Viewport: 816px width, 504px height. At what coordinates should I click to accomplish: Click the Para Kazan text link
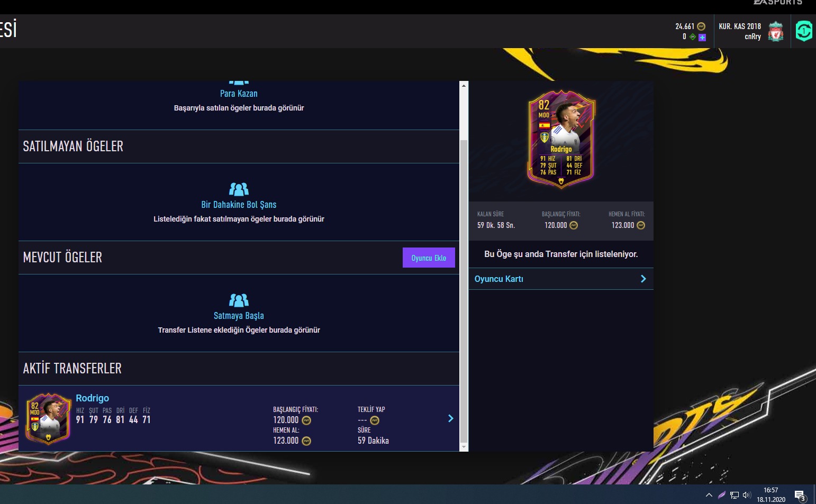coord(239,94)
